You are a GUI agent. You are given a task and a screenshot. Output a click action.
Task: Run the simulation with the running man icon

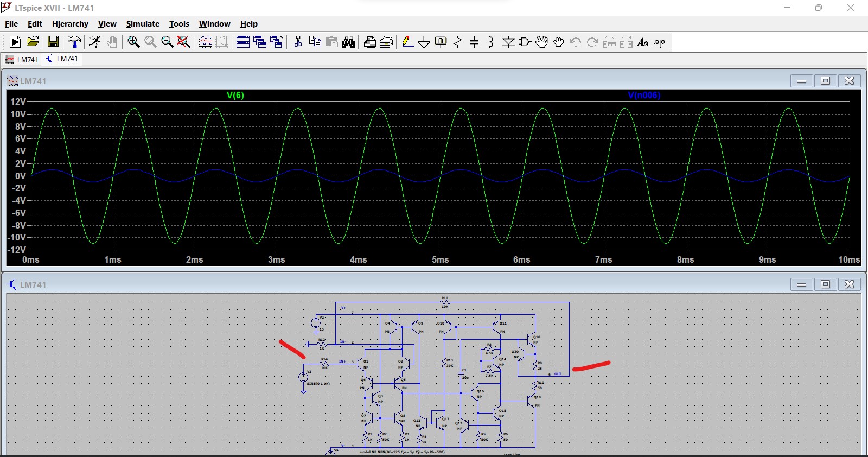pos(95,42)
